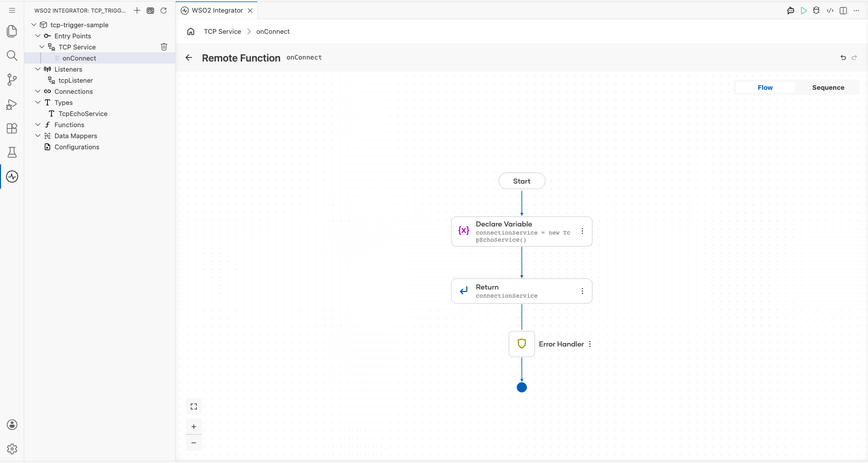Open the WSO2 Integrator activity bar icon
The height and width of the screenshot is (463, 868).
pyautogui.click(x=12, y=177)
